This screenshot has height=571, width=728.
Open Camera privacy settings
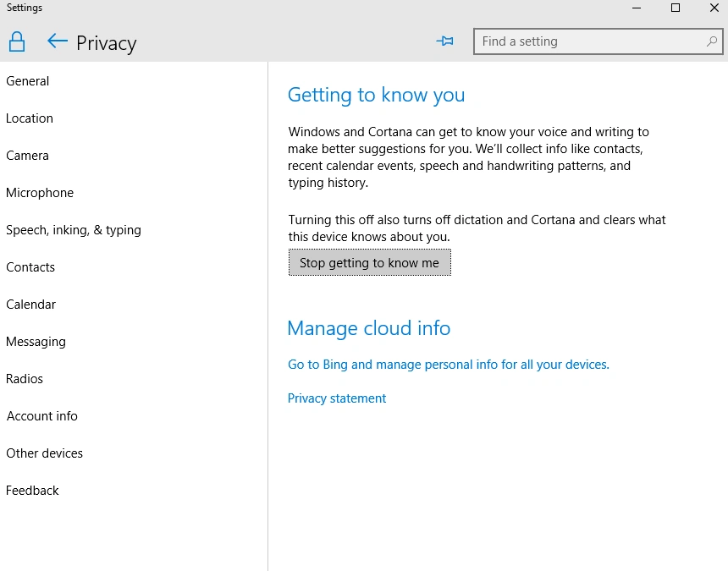(x=27, y=156)
